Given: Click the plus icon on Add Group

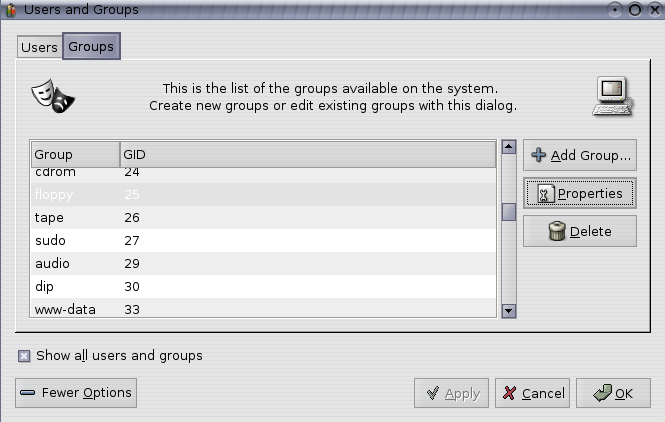Looking at the screenshot, I should pyautogui.click(x=538, y=155).
